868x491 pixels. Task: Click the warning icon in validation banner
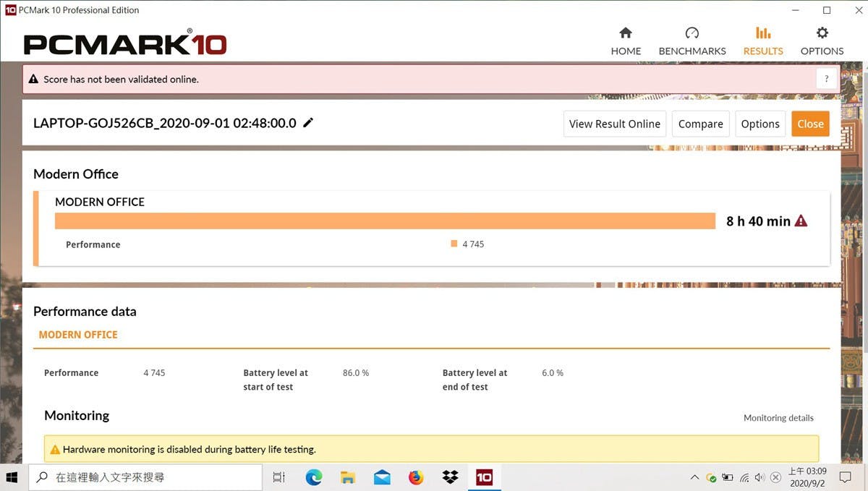point(33,80)
